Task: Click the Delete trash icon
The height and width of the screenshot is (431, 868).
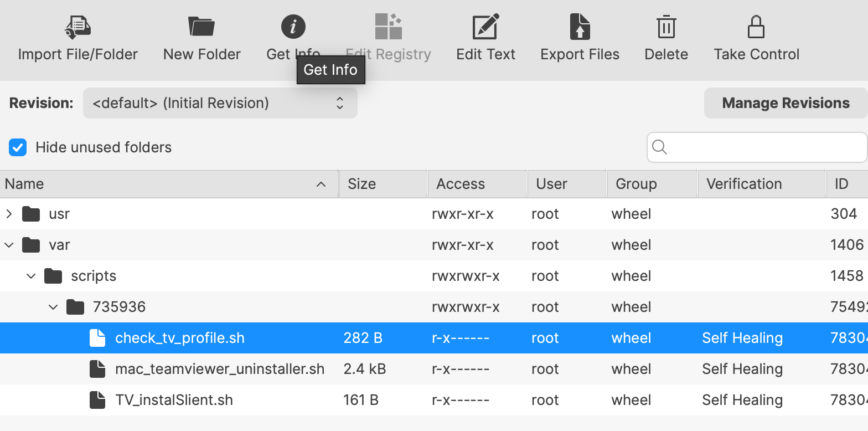Action: [666, 27]
